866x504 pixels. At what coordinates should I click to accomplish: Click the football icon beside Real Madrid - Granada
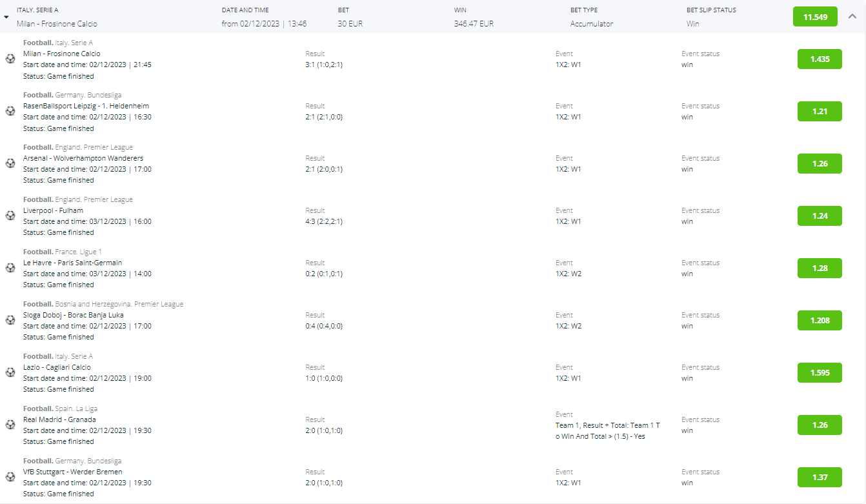click(10, 425)
